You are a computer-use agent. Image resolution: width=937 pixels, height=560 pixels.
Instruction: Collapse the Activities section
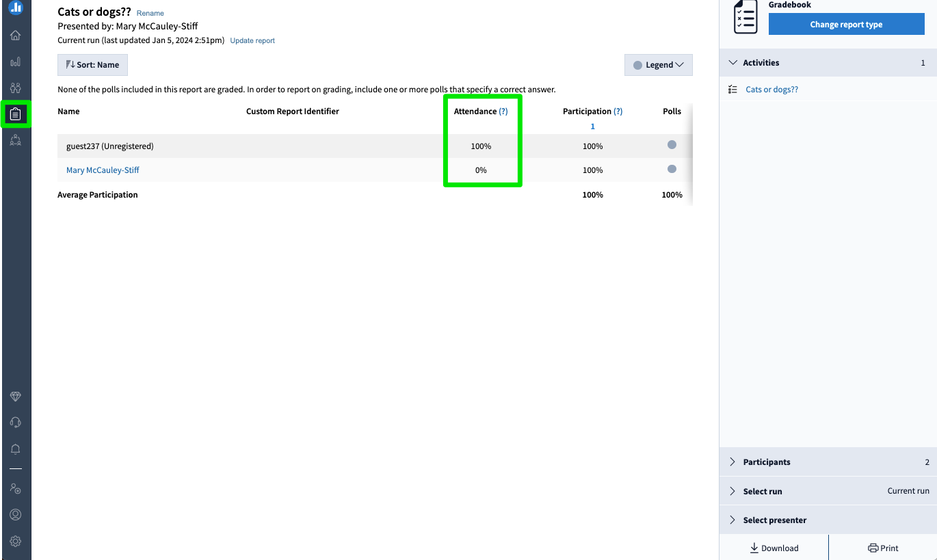point(733,62)
